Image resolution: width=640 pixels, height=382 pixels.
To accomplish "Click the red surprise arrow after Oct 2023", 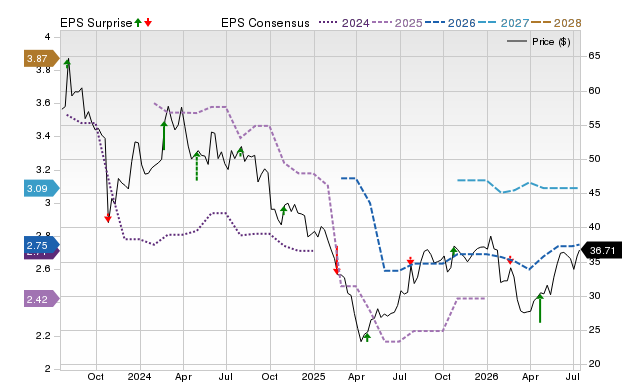I will click(108, 219).
